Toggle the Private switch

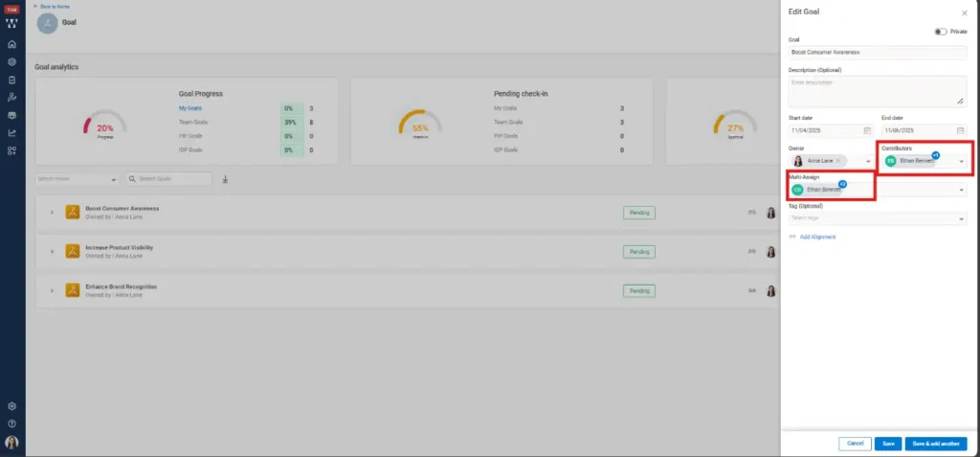pyautogui.click(x=941, y=32)
